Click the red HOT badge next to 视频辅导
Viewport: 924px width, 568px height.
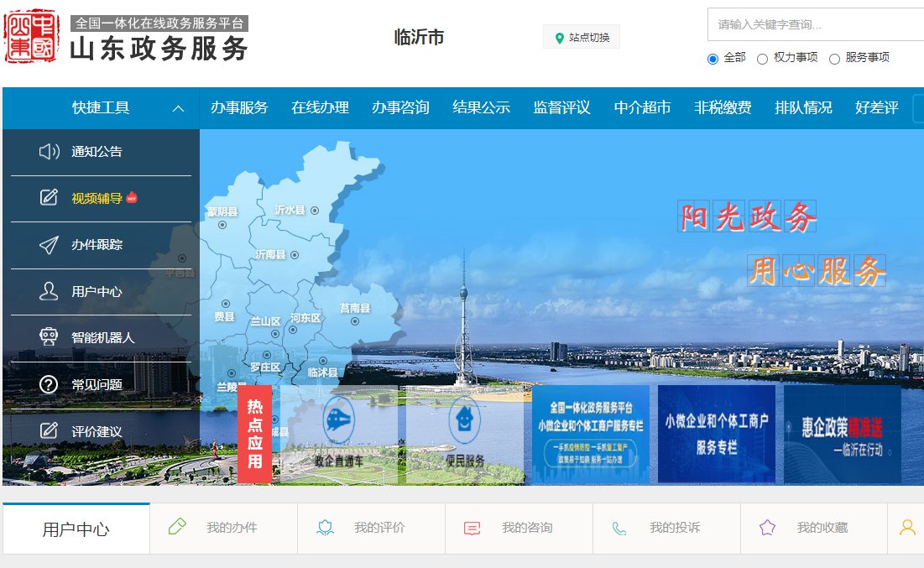point(132,197)
